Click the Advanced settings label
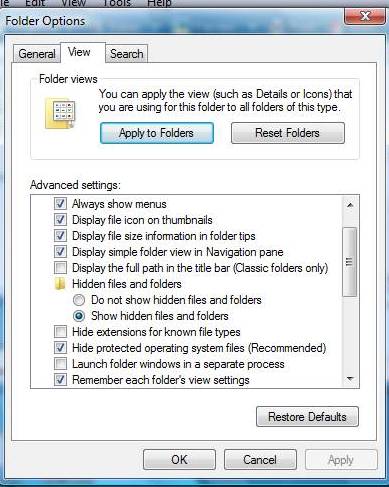The width and height of the screenshot is (389, 487). [x=75, y=185]
